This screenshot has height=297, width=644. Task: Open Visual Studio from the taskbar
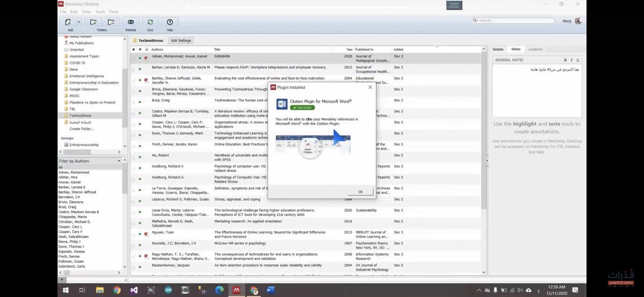point(134,290)
